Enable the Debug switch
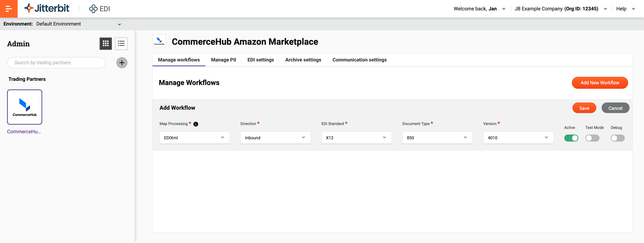The height and width of the screenshot is (243, 644). 617,138
